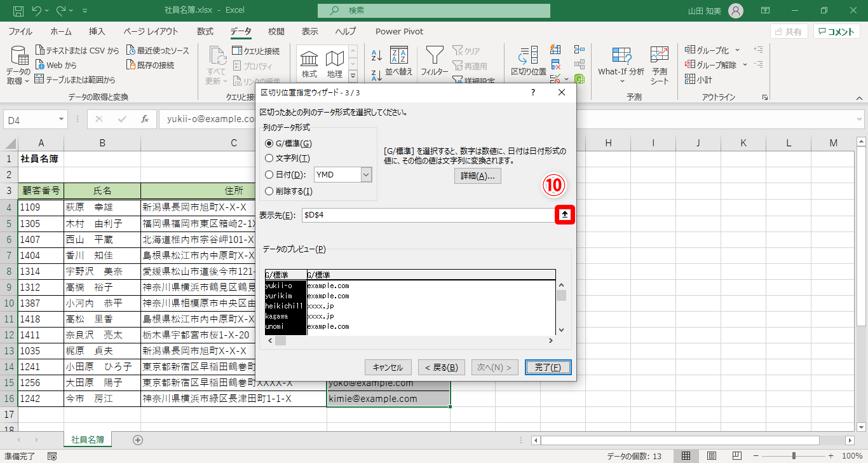Open Recent Sources (最近使ったソース)
This screenshot has height=463, width=868.
point(158,50)
